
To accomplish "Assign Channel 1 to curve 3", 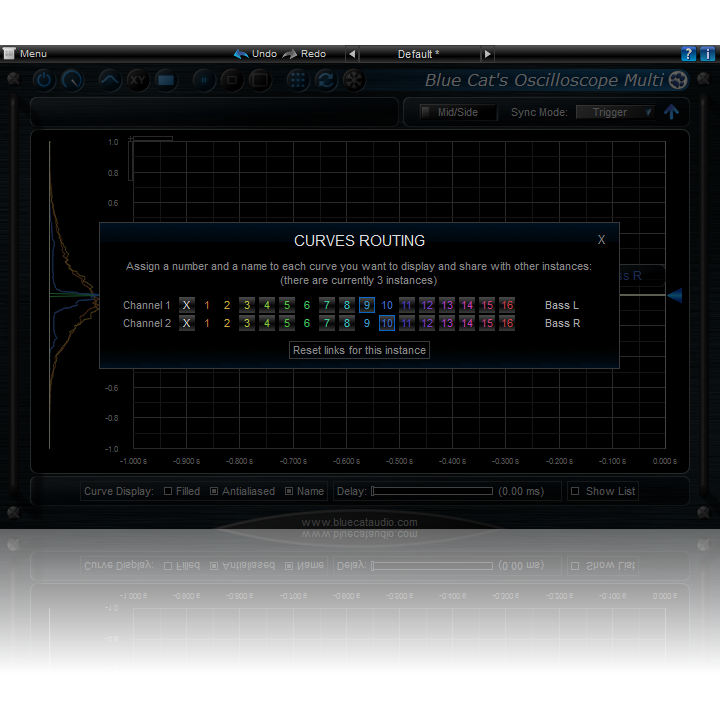I will pyautogui.click(x=247, y=305).
